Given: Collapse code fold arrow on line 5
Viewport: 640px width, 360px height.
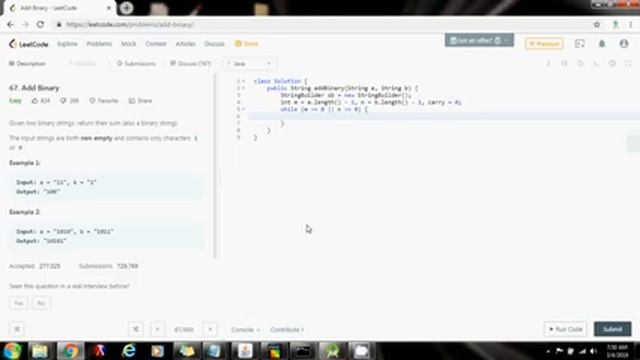Looking at the screenshot, I should point(244,109).
